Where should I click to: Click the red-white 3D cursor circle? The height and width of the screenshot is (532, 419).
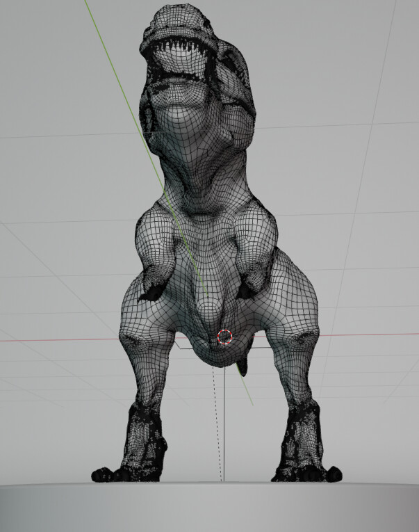coord(224,337)
